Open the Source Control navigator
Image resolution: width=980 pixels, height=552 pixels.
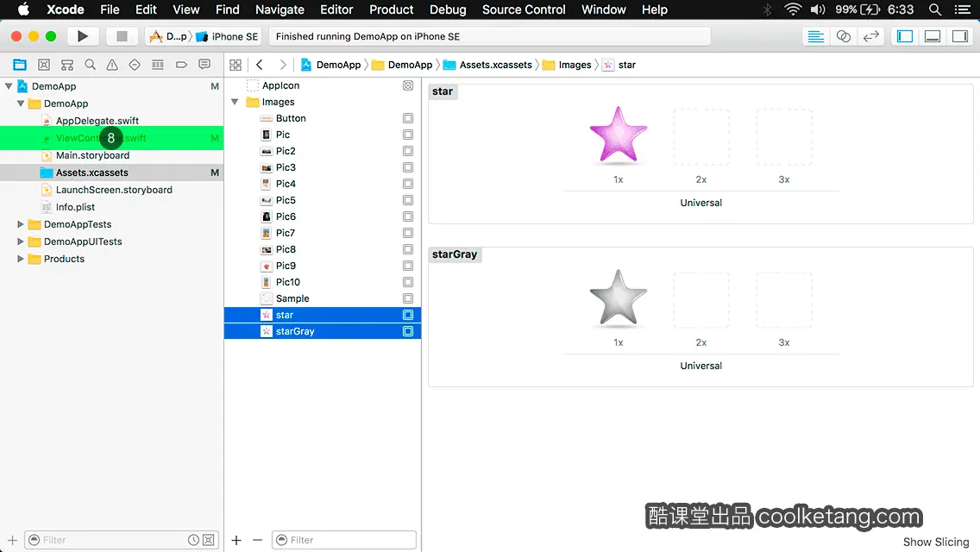pyautogui.click(x=44, y=65)
